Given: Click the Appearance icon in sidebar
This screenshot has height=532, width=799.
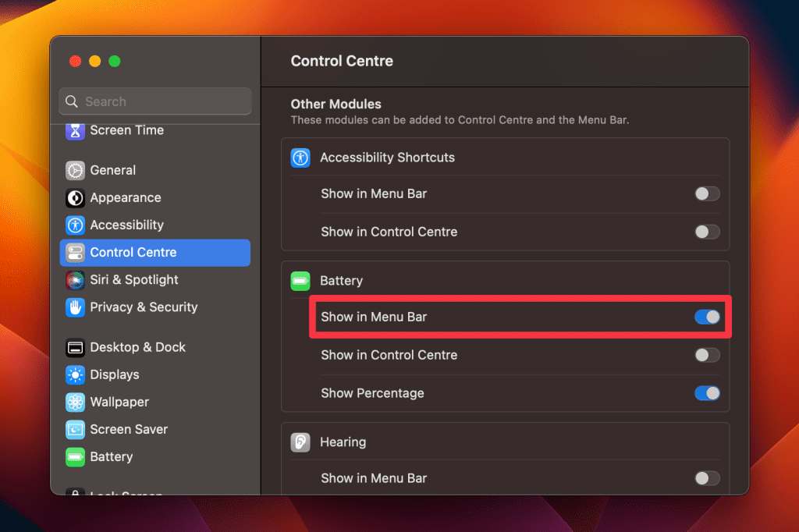Looking at the screenshot, I should pos(75,197).
